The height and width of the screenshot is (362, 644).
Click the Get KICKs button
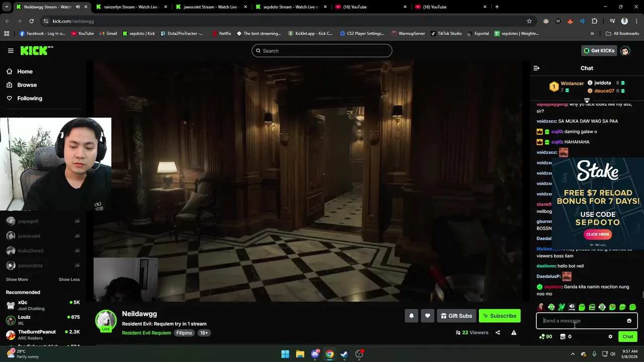pyautogui.click(x=599, y=51)
